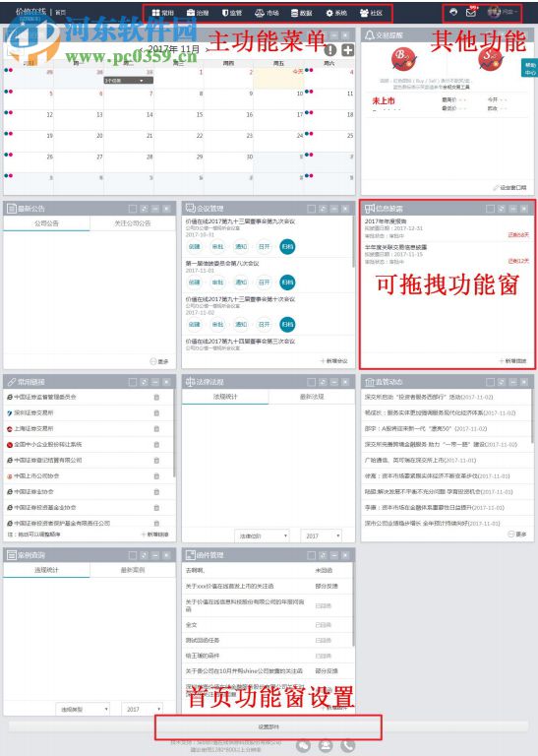Viewport: 538px width, 756px height.
Task: Click the red B buy indicator icon
Action: click(403, 60)
